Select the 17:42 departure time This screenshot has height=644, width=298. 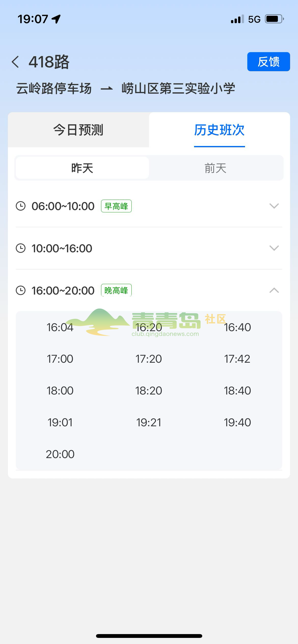point(237,359)
